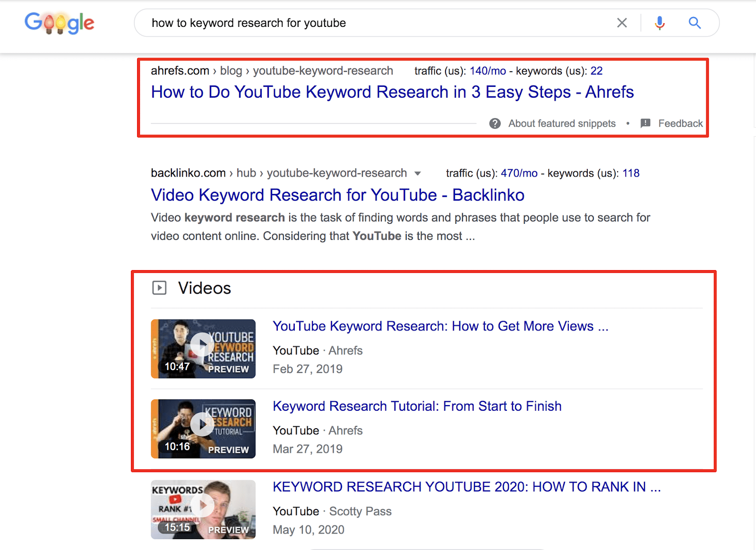
Task: Open the 140/mo traffic value for ahrefs.com
Action: (x=488, y=71)
